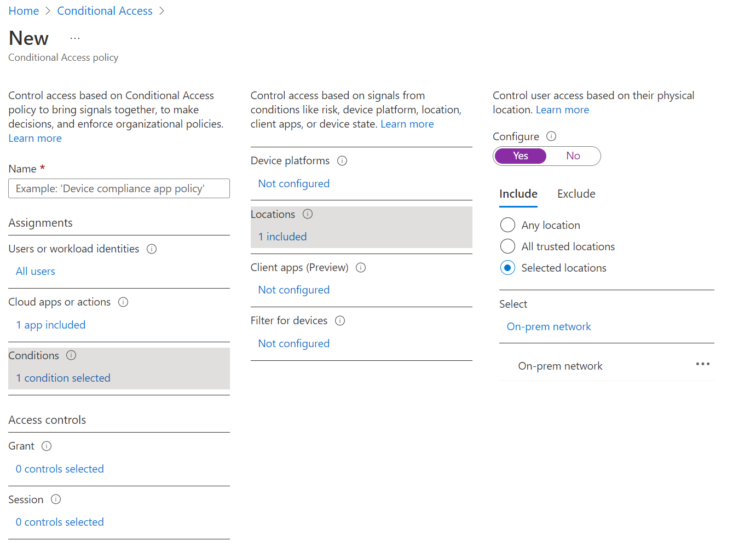This screenshot has height=558, width=756.
Task: Open 1 app included link
Action: point(51,325)
